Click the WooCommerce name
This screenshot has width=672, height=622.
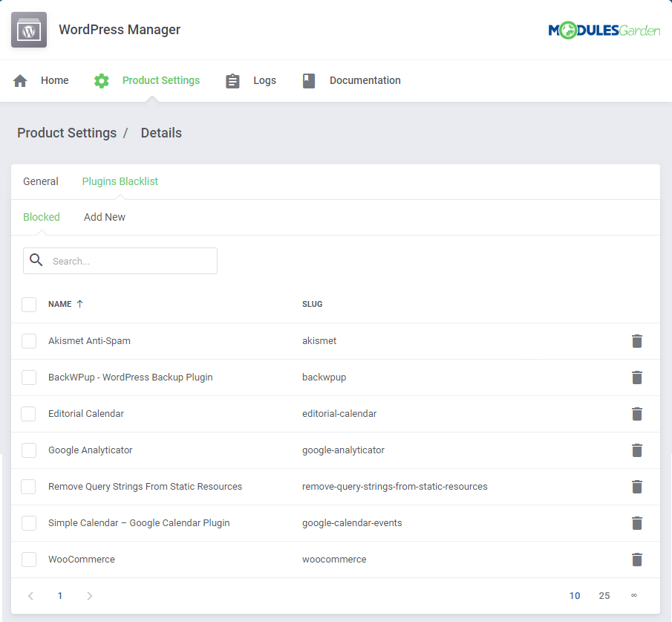[82, 560]
